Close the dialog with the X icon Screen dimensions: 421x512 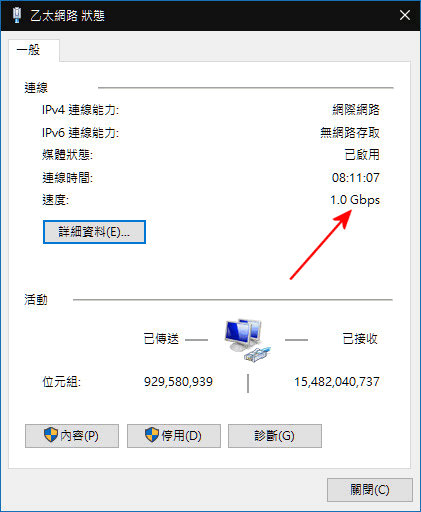[x=405, y=15]
